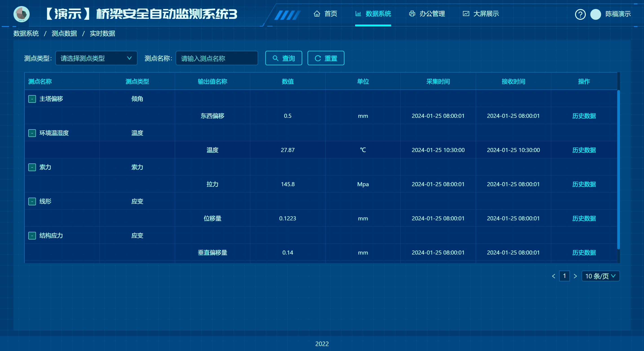The image size is (644, 351).
Task: Click the value 0.1223 cell
Action: pyautogui.click(x=288, y=218)
